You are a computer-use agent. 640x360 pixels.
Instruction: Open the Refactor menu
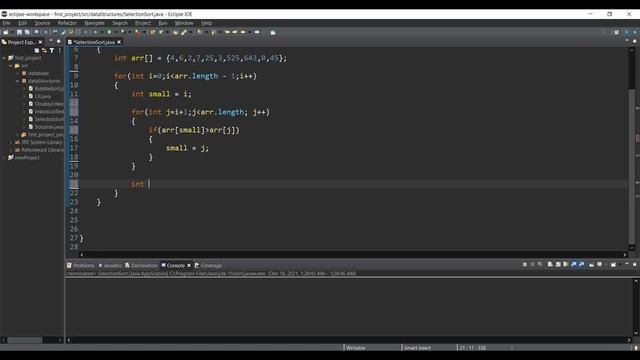tap(67, 23)
